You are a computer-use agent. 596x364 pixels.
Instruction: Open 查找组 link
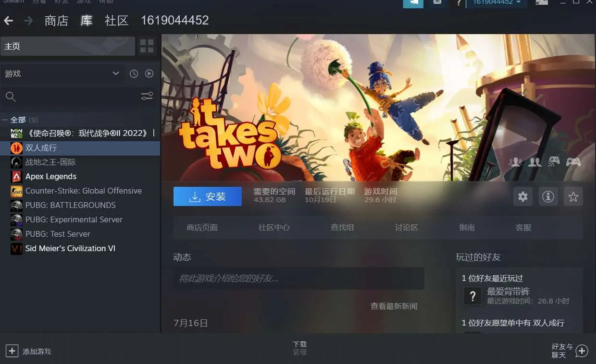[x=342, y=228]
